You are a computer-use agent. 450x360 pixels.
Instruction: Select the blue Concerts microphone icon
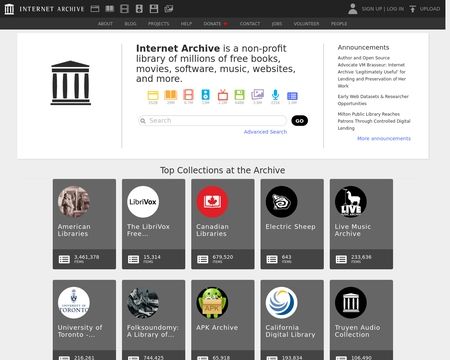pyautogui.click(x=275, y=95)
